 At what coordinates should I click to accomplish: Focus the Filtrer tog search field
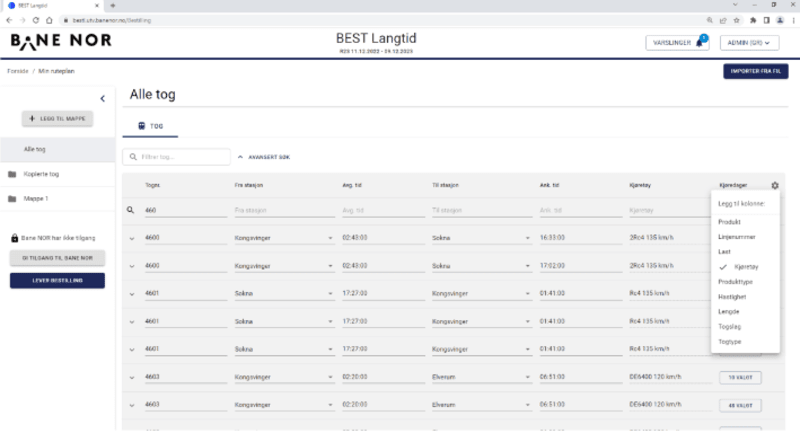177,157
